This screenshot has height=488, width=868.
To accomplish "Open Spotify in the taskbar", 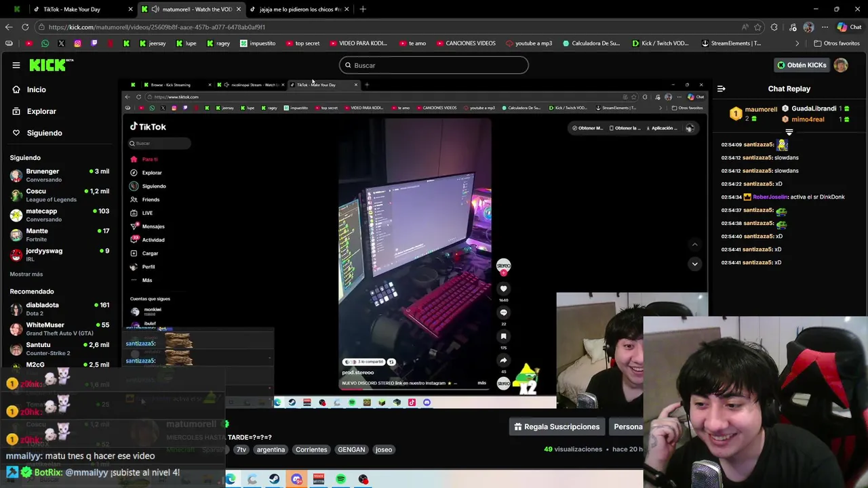I will (341, 480).
